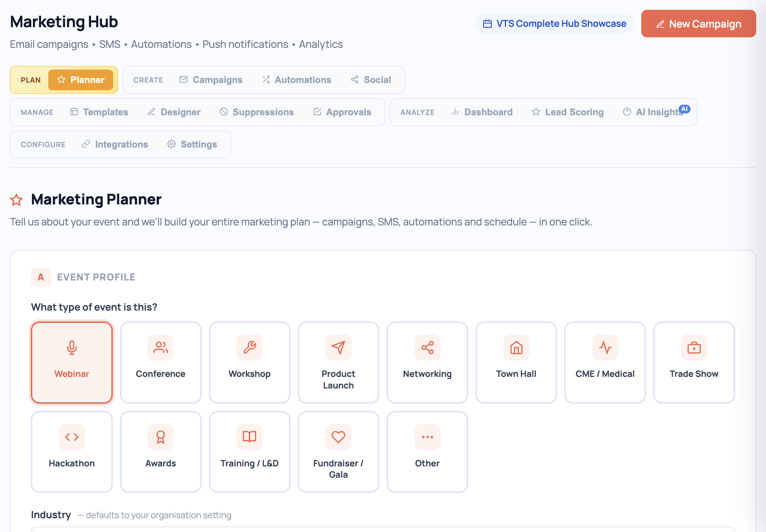Click the house icon on Town Hall card
This screenshot has height=532, width=766.
[516, 348]
